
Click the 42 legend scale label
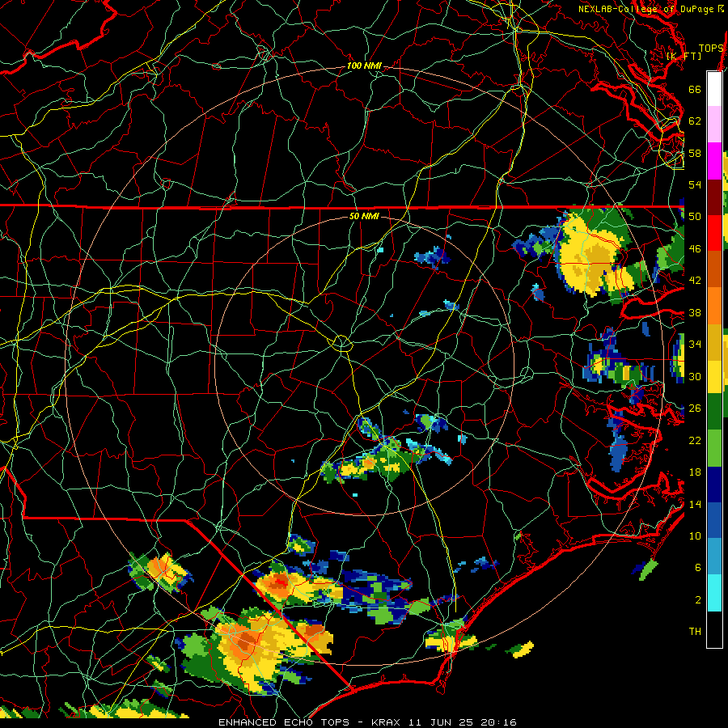[x=695, y=281]
